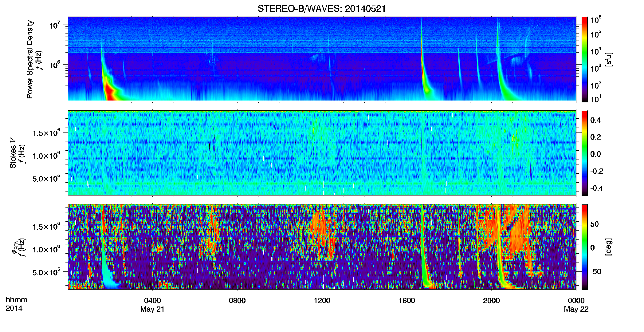Click the 2014 year label
Image resolution: width=644 pixels, height=332 pixels.
tap(14, 308)
